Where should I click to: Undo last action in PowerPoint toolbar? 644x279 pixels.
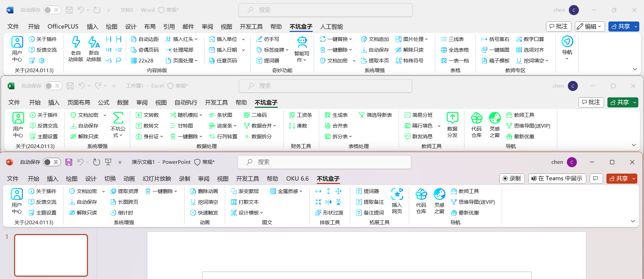[x=80, y=162]
